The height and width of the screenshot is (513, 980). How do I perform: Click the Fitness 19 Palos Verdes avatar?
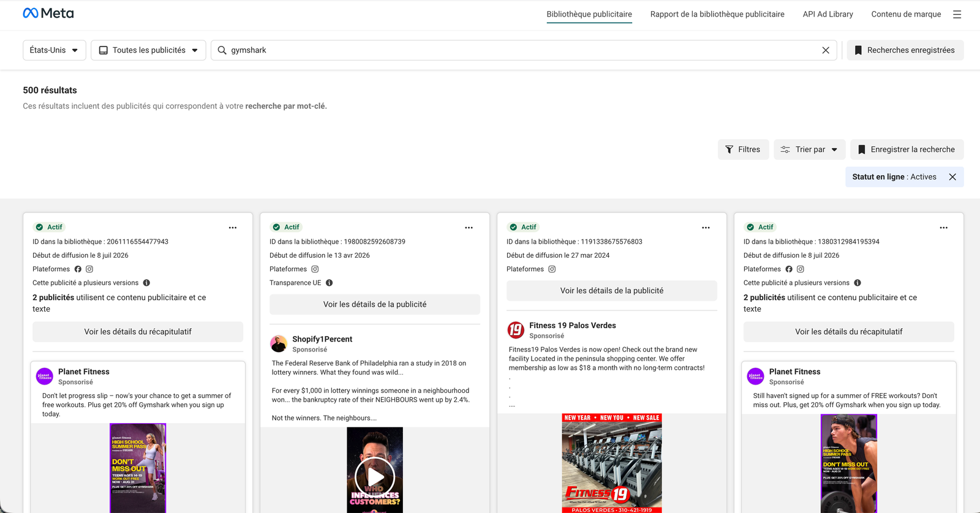[x=516, y=331]
